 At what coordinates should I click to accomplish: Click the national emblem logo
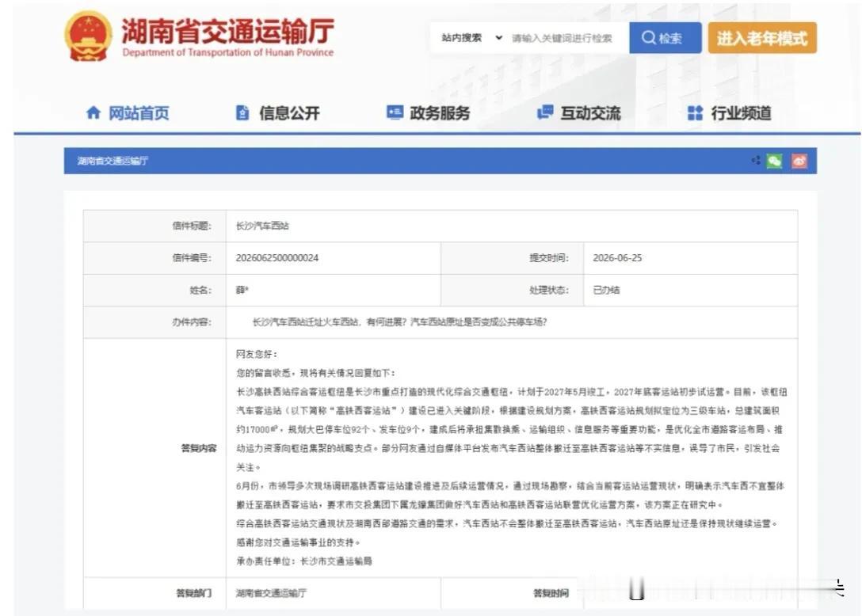[x=88, y=36]
